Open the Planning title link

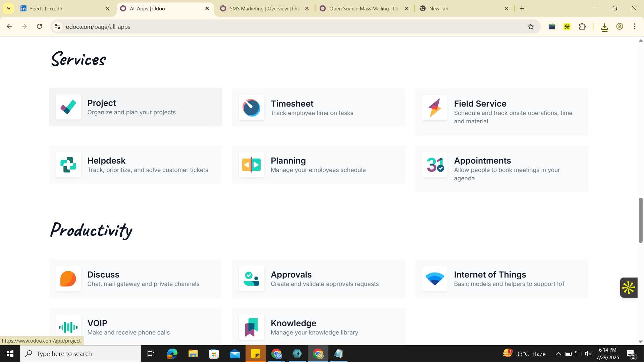point(288,161)
